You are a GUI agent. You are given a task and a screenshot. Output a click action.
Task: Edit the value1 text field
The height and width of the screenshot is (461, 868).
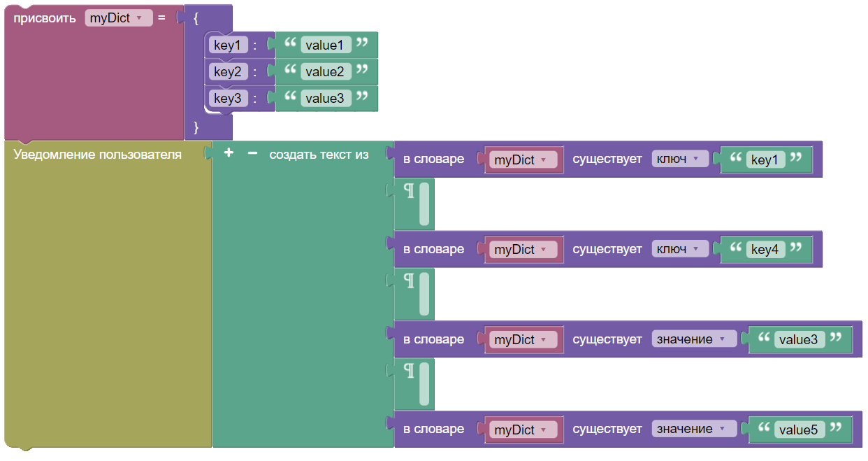point(326,45)
